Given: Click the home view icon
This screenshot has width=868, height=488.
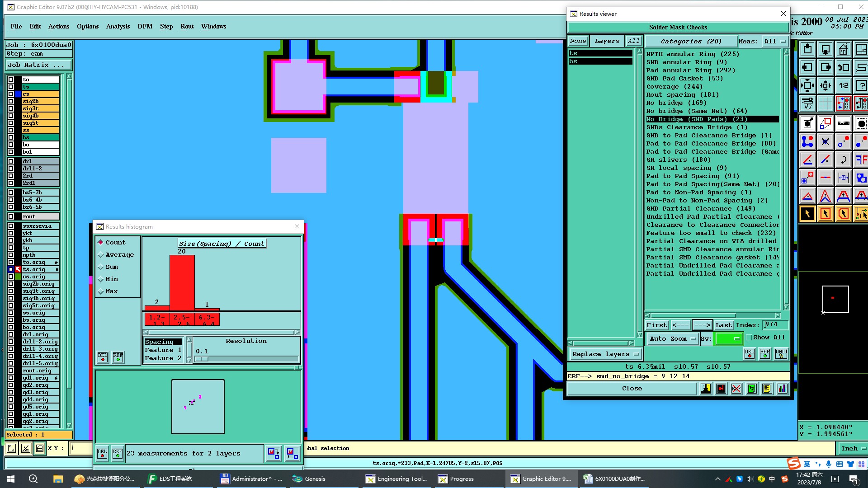Looking at the screenshot, I should point(843,49).
